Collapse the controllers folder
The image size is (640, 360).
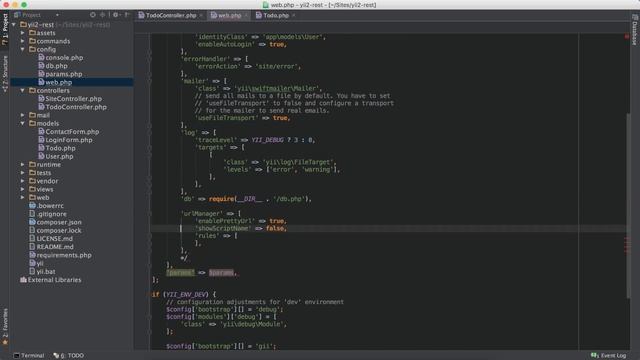23,90
